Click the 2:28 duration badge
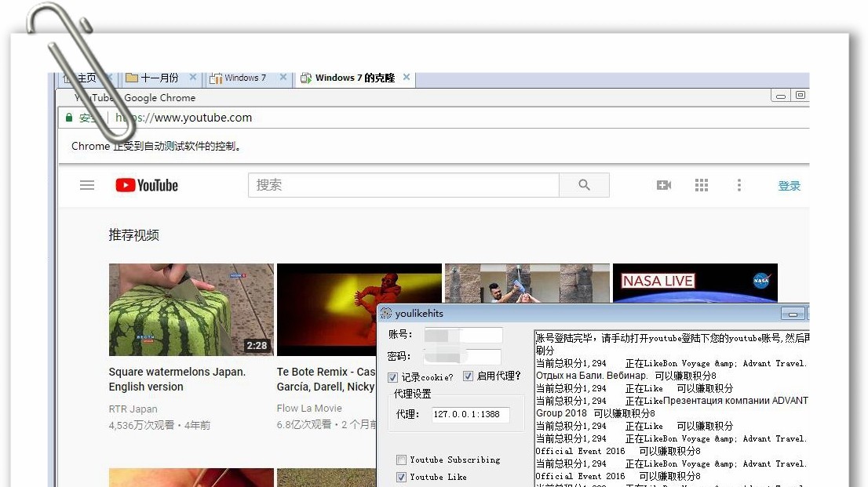The image size is (868, 487). 257,346
